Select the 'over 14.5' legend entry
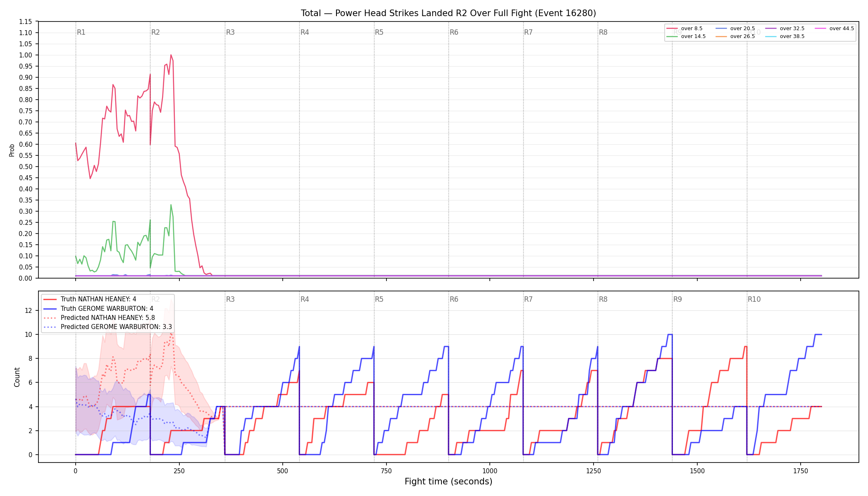 [686, 36]
